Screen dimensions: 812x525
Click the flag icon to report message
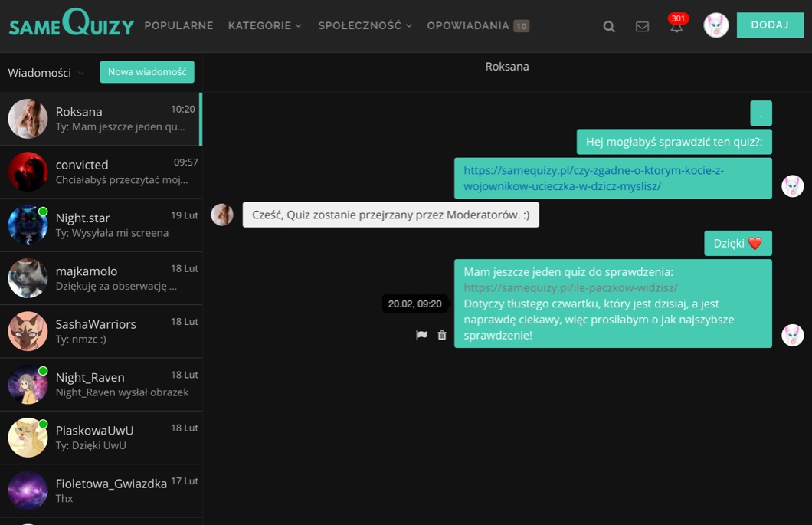click(421, 335)
